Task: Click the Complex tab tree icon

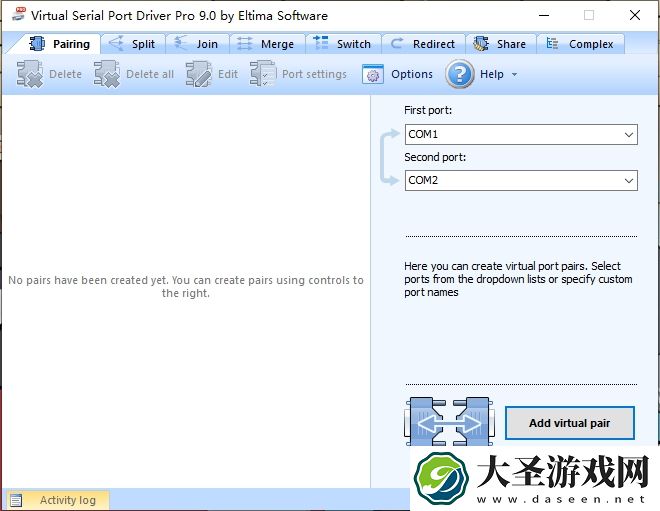Action: click(x=552, y=43)
